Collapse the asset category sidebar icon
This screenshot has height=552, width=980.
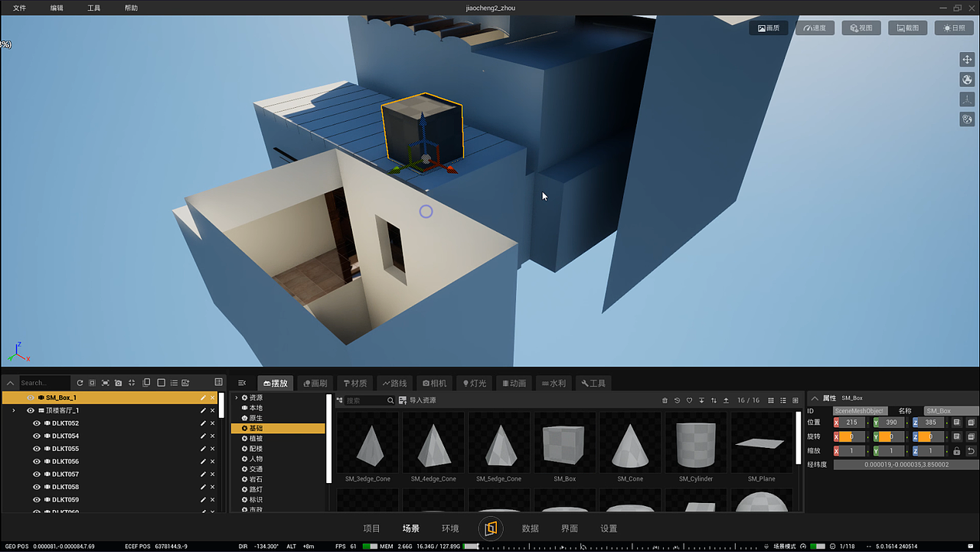[x=242, y=383]
